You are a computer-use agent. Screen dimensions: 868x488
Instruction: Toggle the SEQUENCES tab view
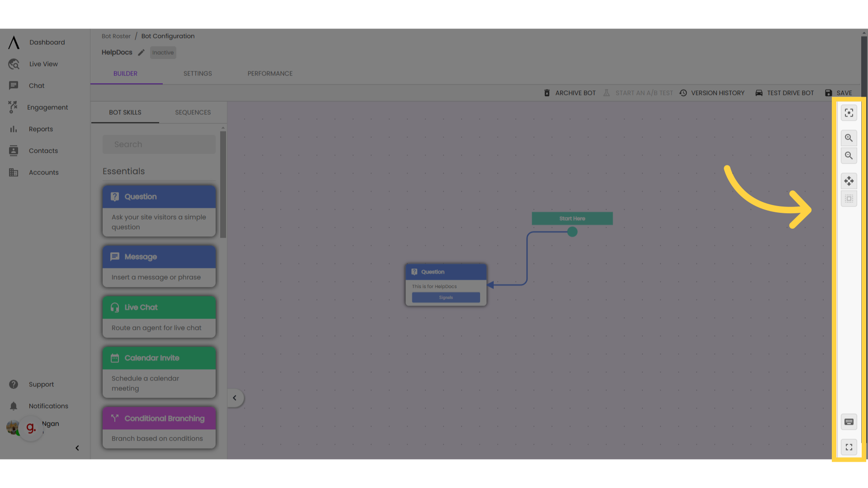click(193, 112)
